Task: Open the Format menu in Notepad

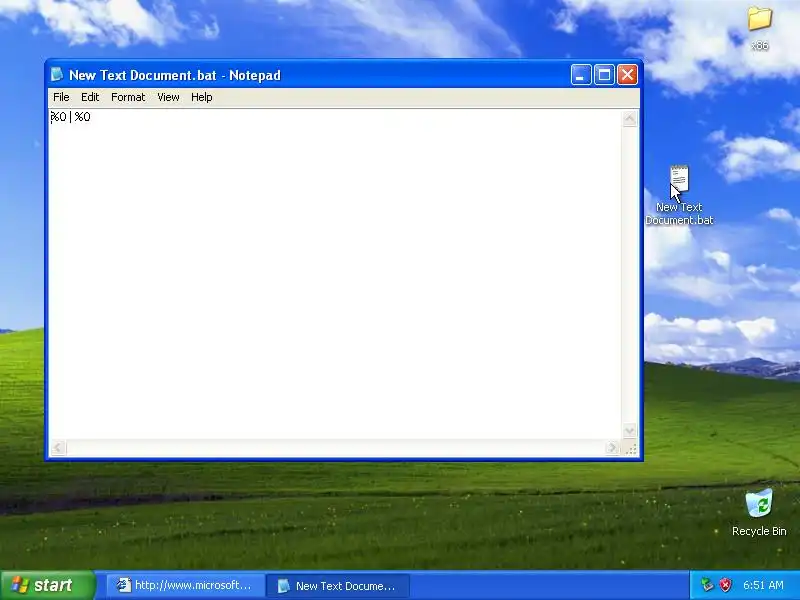Action: tap(128, 97)
